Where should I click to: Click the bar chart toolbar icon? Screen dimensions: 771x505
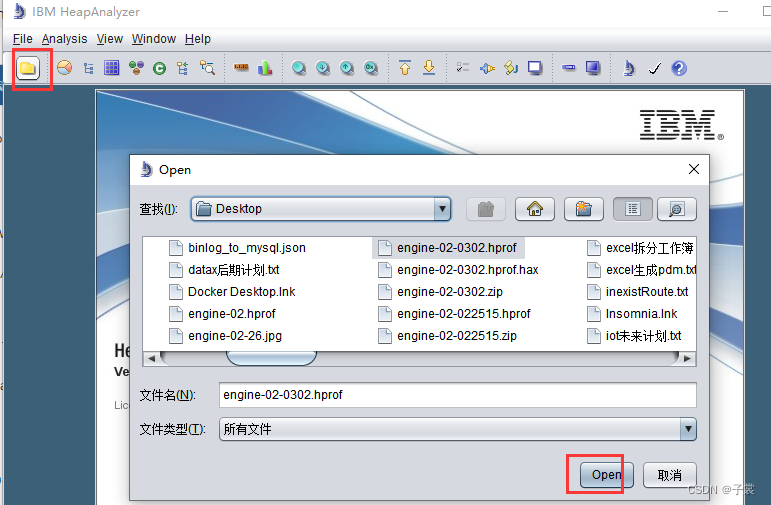[x=265, y=68]
